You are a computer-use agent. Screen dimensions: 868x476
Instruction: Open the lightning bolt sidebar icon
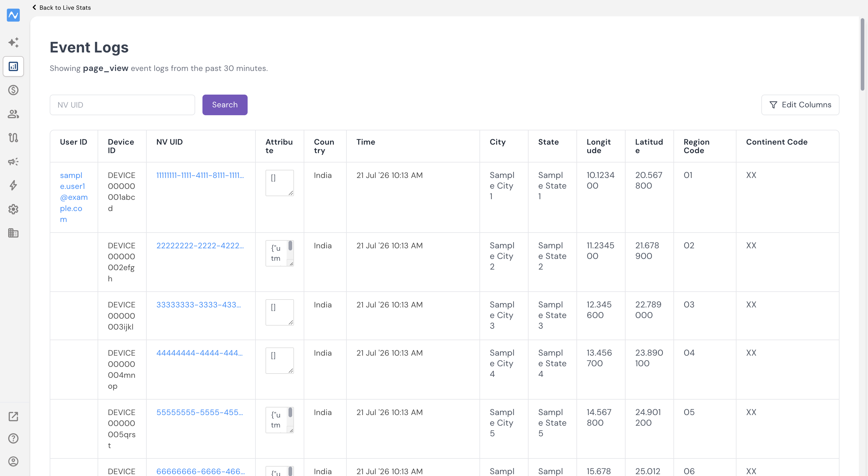tap(13, 186)
